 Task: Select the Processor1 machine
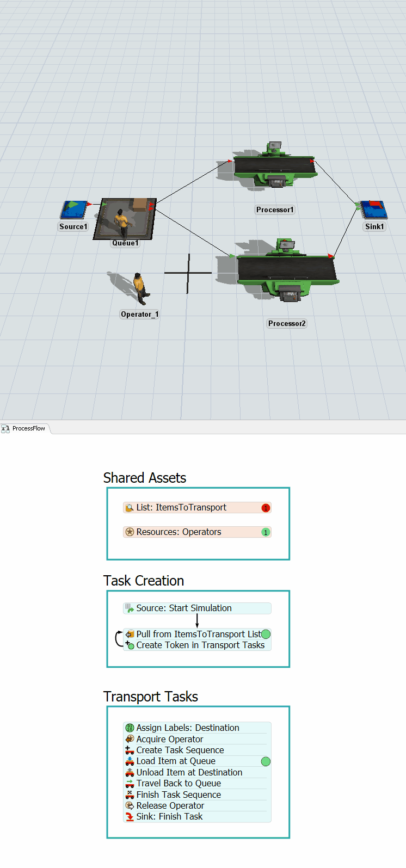[x=275, y=167]
